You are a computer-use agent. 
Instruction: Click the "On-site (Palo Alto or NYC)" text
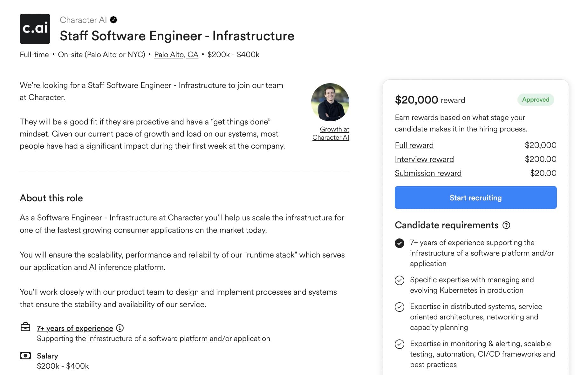point(101,55)
